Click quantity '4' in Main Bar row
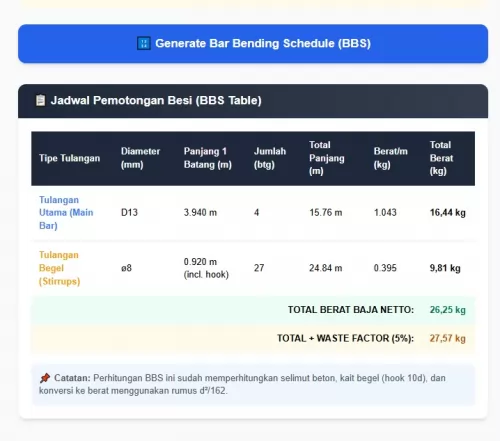Image resolution: width=500 pixels, height=441 pixels. tap(256, 213)
